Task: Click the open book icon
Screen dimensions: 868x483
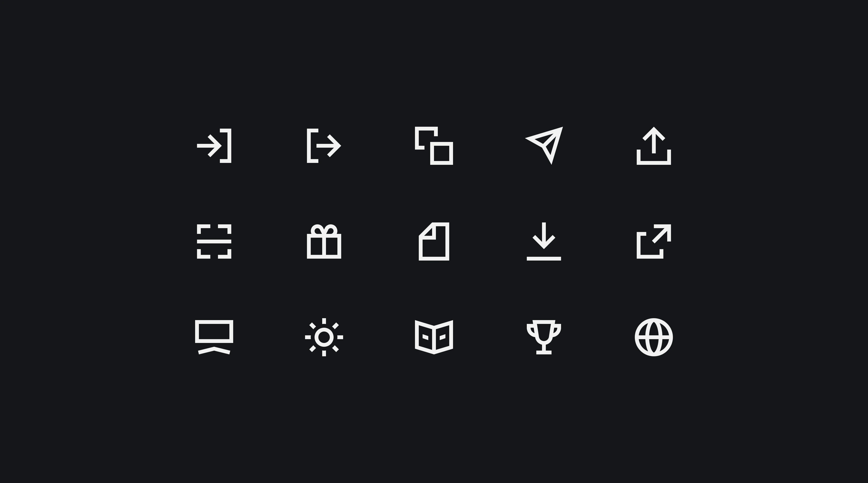Action: [434, 337]
